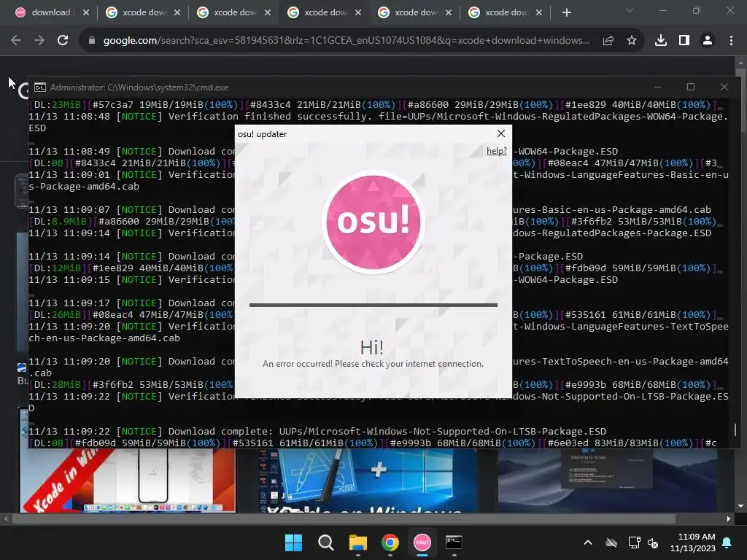Open Chrome tab search dropdown arrow
The width and height of the screenshot is (747, 560).
coord(630,10)
